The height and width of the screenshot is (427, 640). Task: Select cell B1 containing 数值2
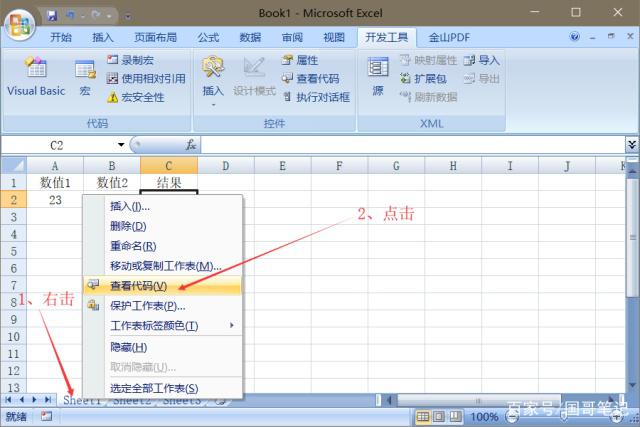(x=112, y=182)
